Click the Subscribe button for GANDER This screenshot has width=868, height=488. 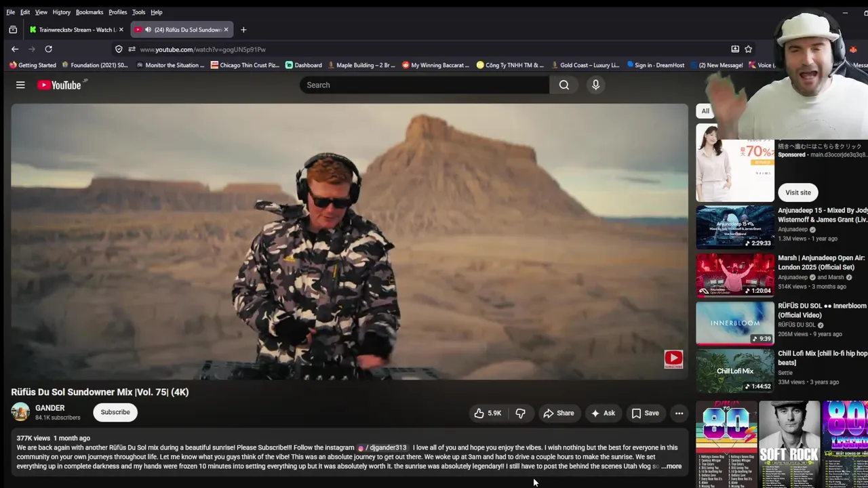(115, 412)
